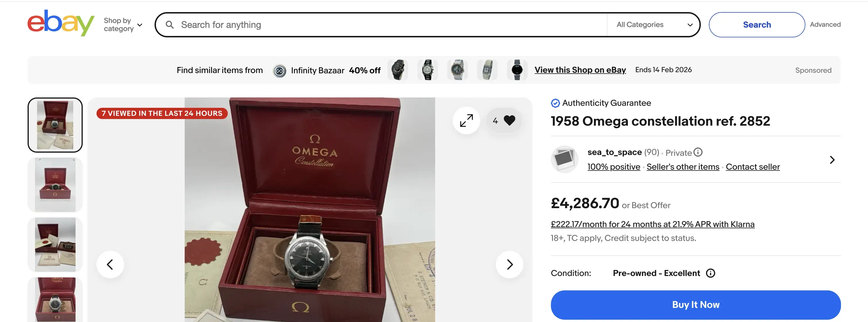Viewport: 868px width, 322px height.
Task: Open Private seller info icon
Action: pyautogui.click(x=698, y=152)
